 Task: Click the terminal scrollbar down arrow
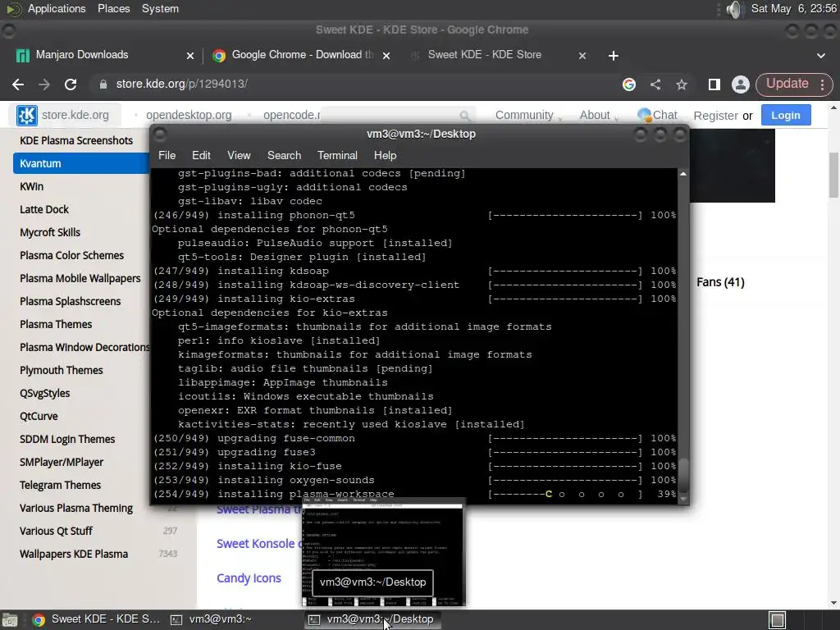click(683, 499)
